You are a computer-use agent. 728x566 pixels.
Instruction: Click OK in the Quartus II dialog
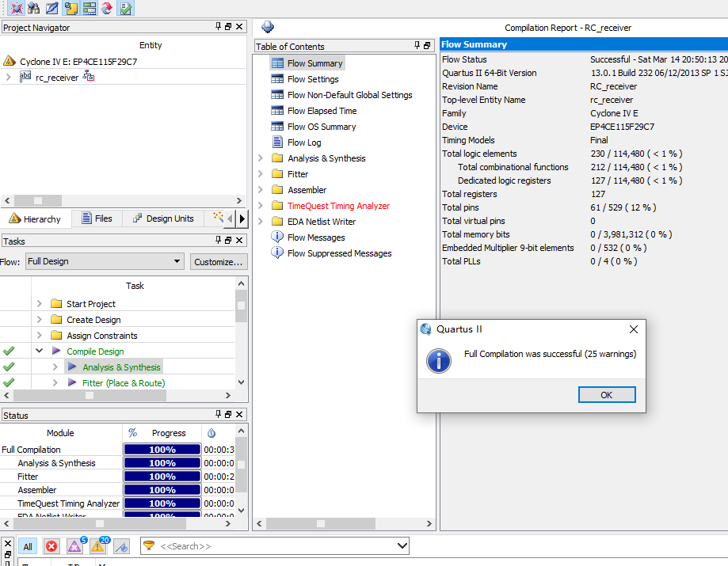pos(607,395)
